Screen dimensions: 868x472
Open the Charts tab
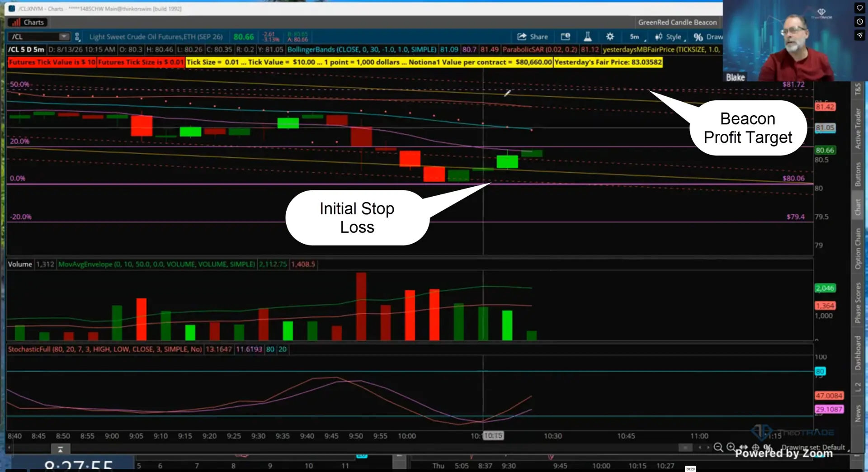pyautogui.click(x=28, y=22)
